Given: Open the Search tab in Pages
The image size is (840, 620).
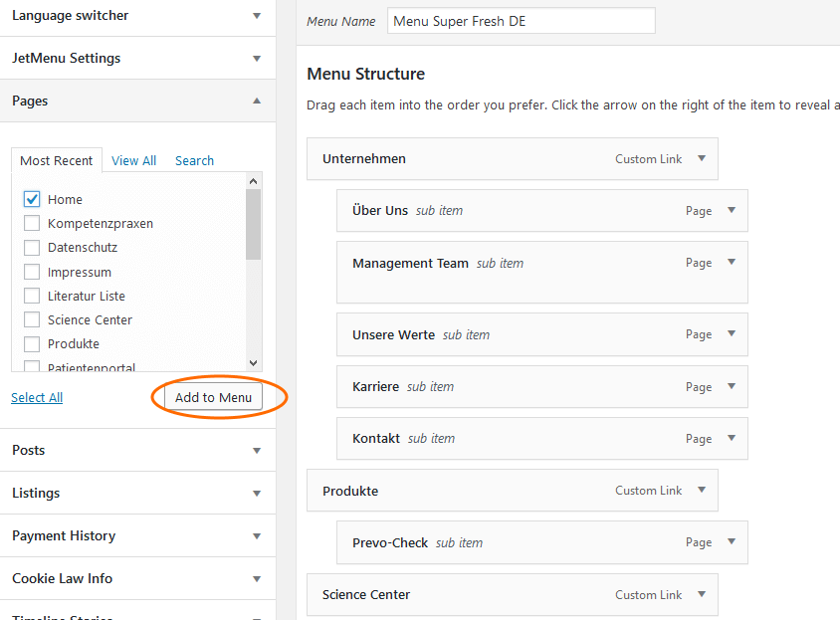Looking at the screenshot, I should point(194,160).
